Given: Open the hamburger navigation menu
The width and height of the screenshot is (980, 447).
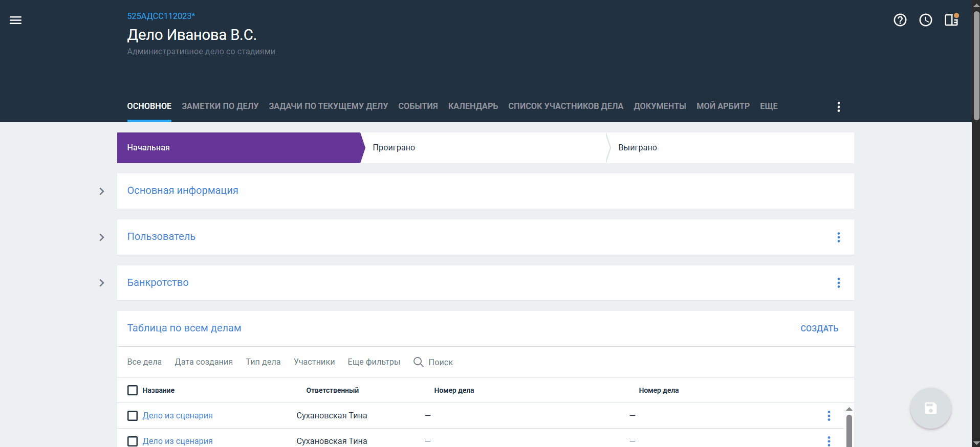Looking at the screenshot, I should point(15,20).
